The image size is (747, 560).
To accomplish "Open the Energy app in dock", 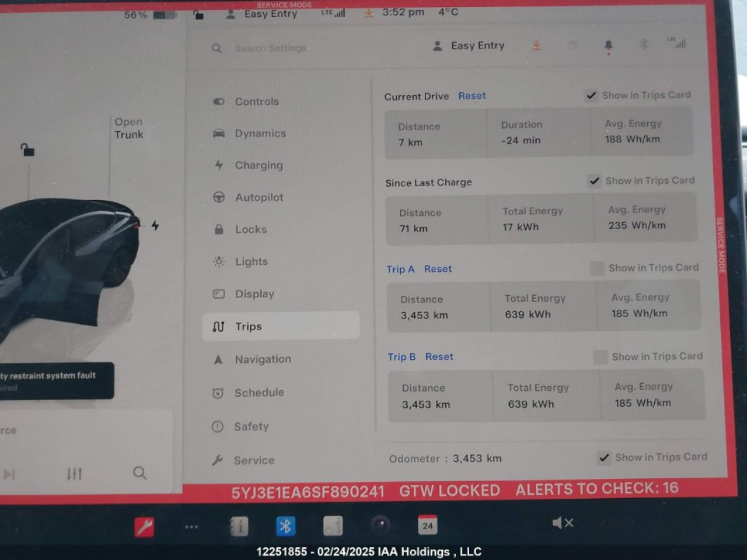I will tap(333, 526).
